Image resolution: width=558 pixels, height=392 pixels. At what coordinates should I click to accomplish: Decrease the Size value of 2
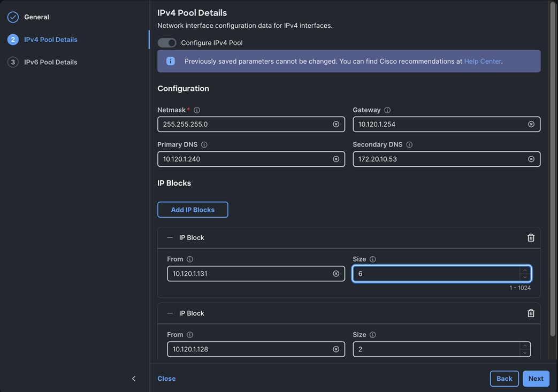click(x=525, y=352)
